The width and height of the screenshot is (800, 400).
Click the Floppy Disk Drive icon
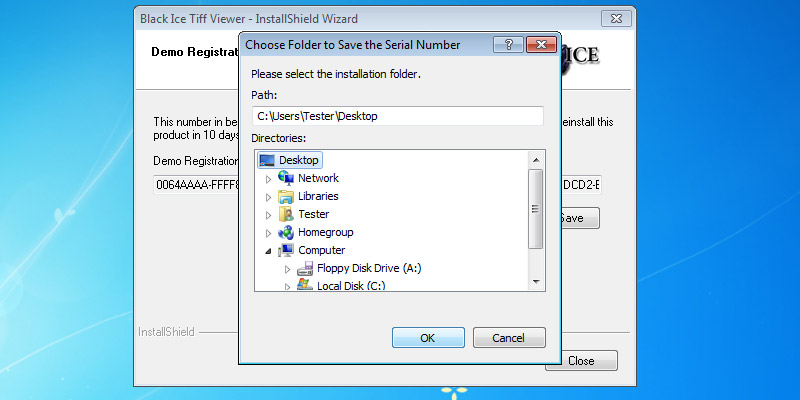point(305,268)
